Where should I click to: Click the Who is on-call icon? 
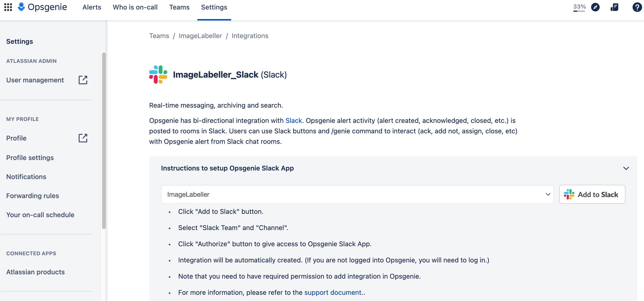136,7
